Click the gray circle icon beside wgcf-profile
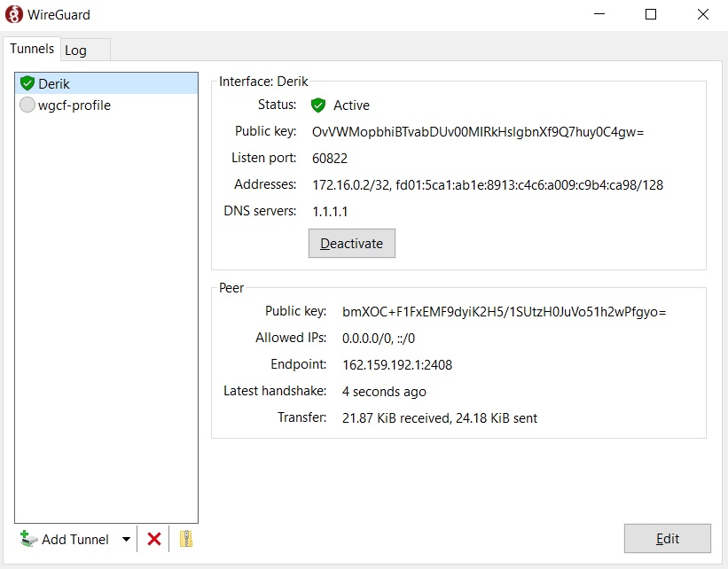728x569 pixels. 27,105
